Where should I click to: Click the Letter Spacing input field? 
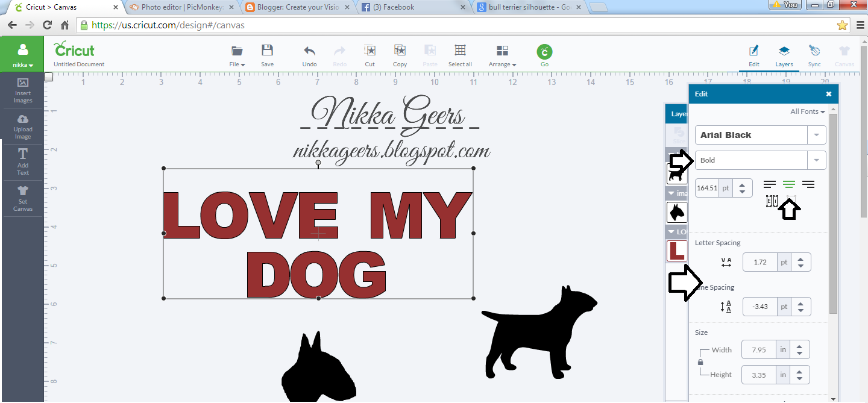coord(759,262)
